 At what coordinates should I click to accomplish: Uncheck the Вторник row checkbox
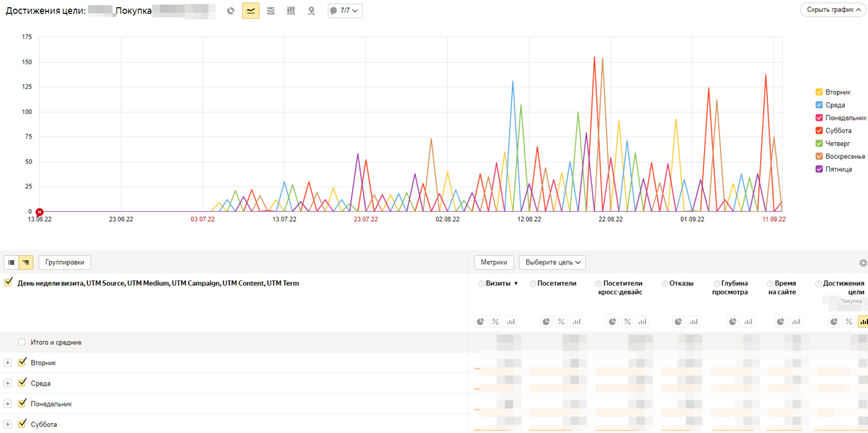coord(22,362)
